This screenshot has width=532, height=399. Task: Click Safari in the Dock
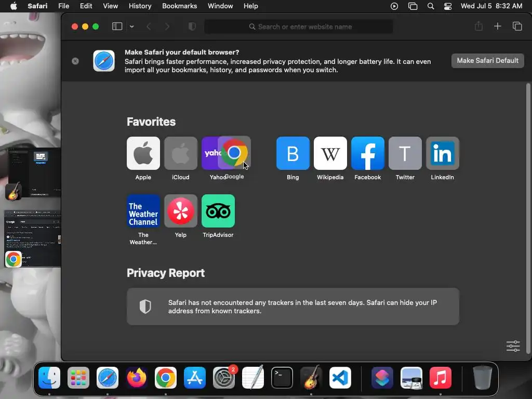coord(108,378)
